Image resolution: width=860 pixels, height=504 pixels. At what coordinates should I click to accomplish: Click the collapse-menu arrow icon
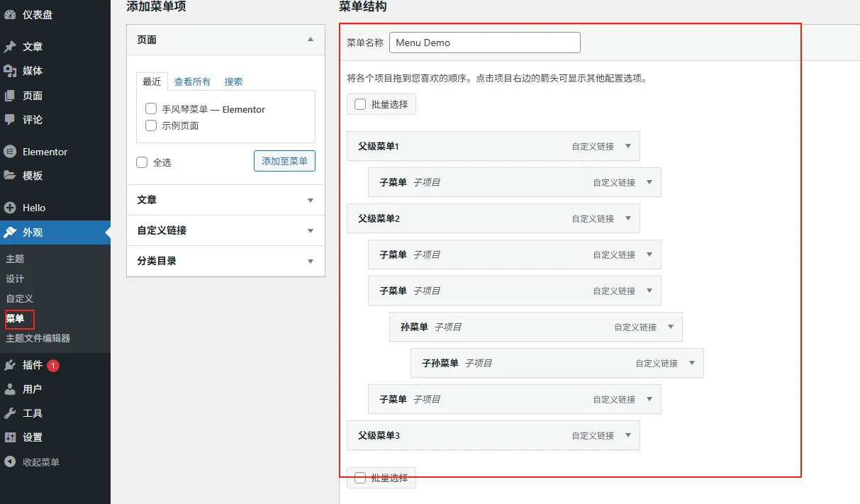[10, 462]
